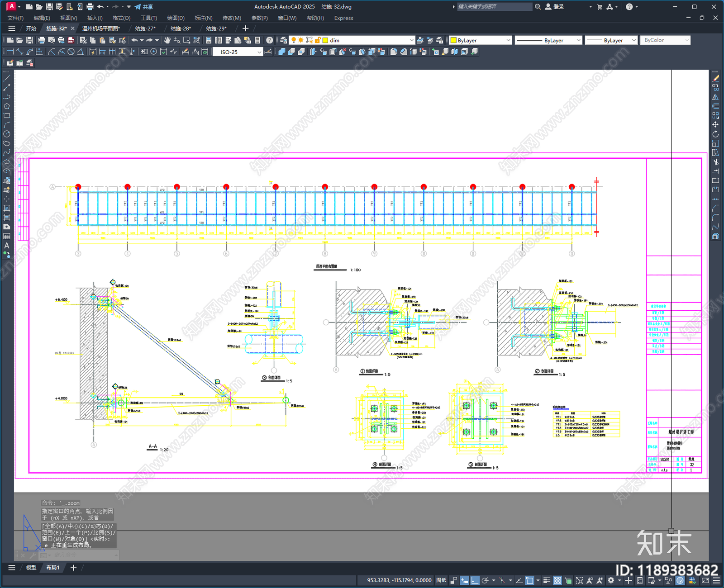
Task: Click the Rotate tool in right toolbar
Action: tap(715, 134)
